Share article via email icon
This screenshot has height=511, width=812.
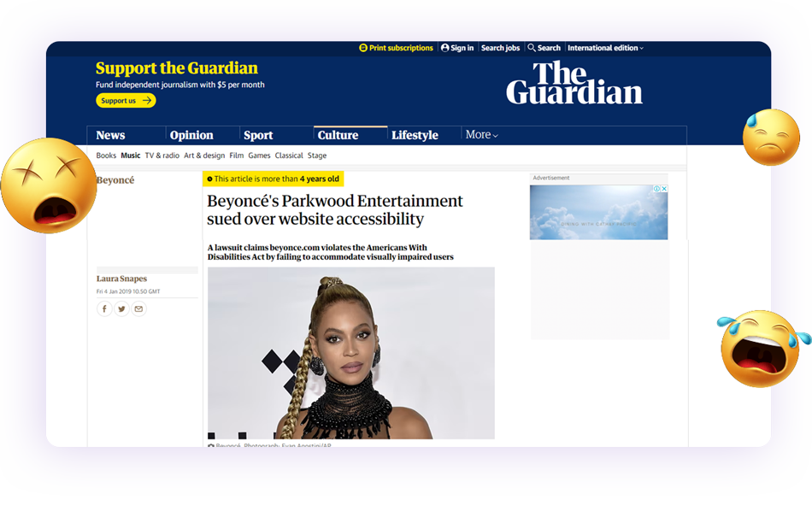[x=138, y=309]
